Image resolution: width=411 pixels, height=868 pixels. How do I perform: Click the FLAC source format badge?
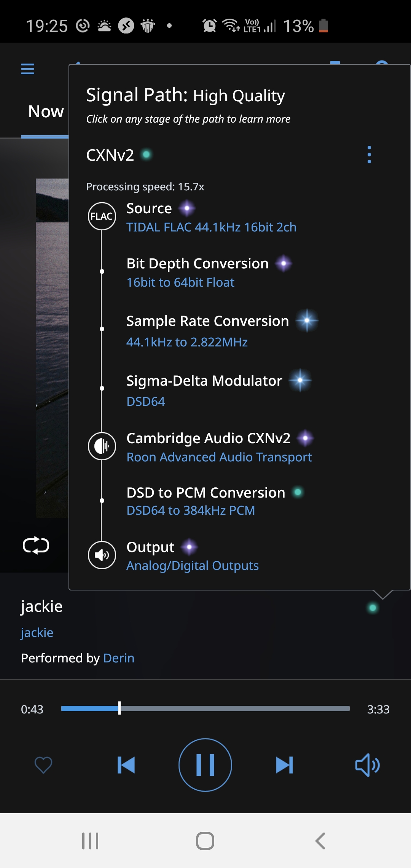(102, 216)
